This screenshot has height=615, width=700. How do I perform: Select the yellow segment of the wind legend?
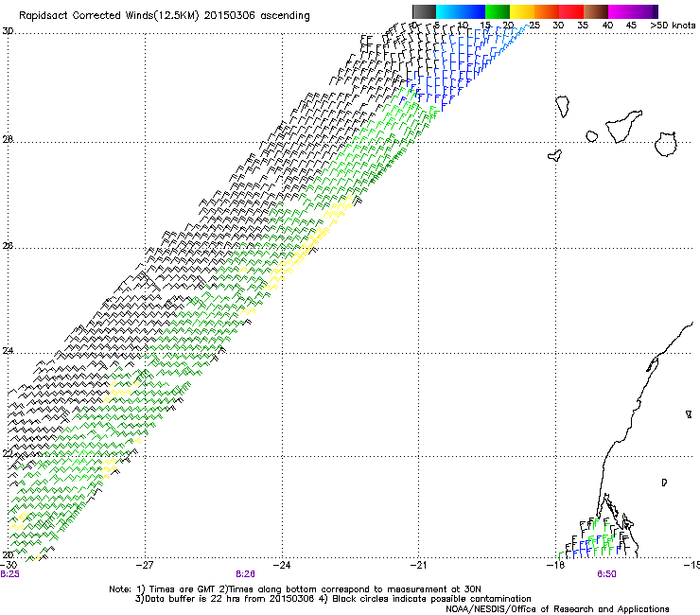(x=522, y=11)
